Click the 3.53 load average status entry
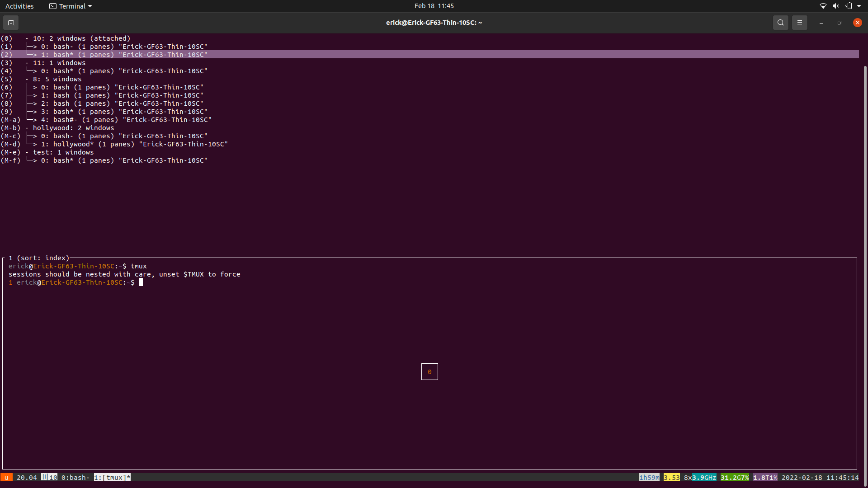This screenshot has width=868, height=488. coord(672,478)
